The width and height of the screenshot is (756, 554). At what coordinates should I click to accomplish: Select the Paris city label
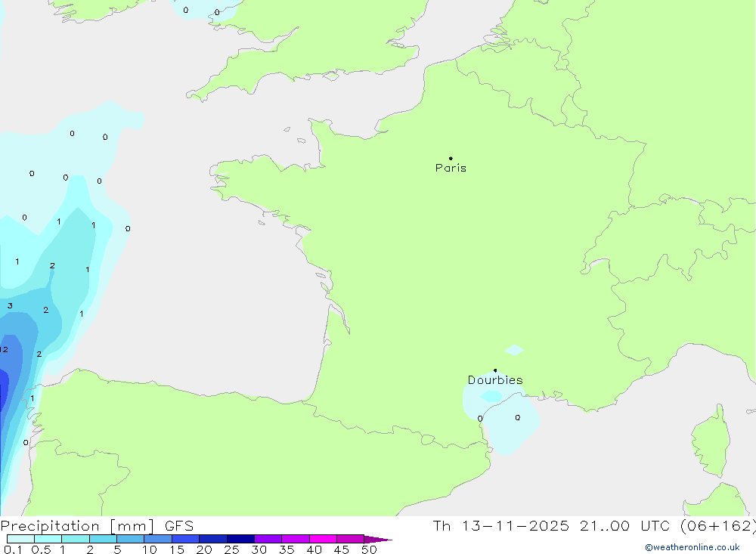click(451, 168)
